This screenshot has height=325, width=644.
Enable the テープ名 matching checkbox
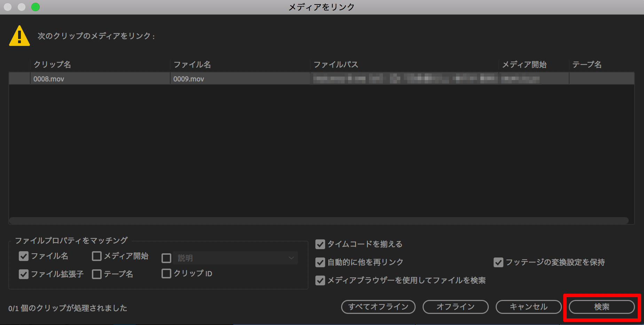96,274
